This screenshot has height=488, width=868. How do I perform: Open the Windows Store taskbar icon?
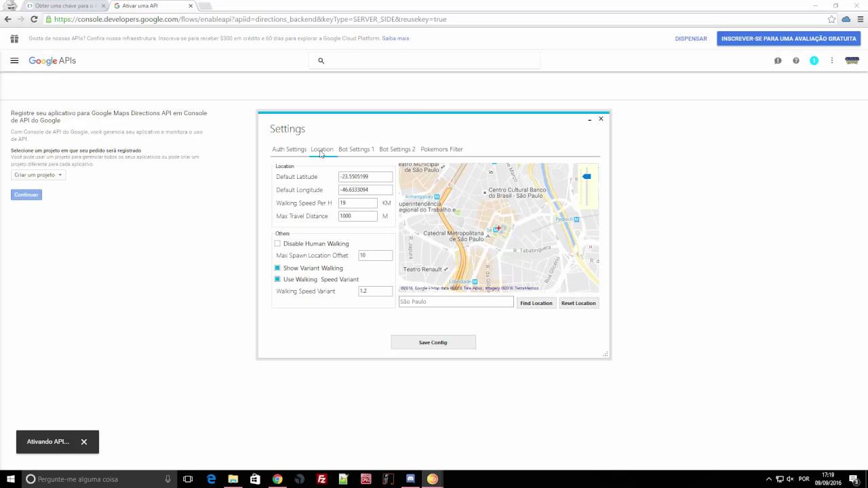coord(255,479)
